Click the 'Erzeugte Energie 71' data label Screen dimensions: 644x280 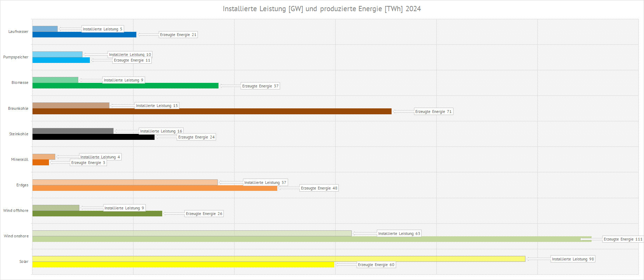point(433,112)
